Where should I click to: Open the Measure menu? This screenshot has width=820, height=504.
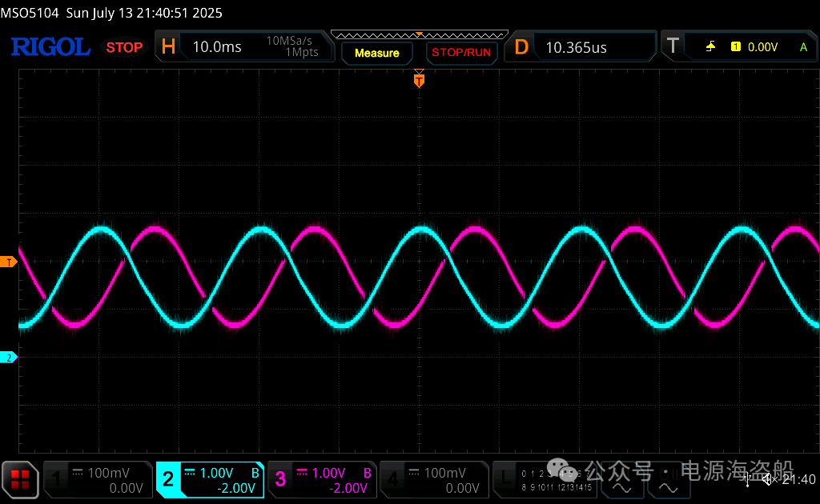click(377, 54)
